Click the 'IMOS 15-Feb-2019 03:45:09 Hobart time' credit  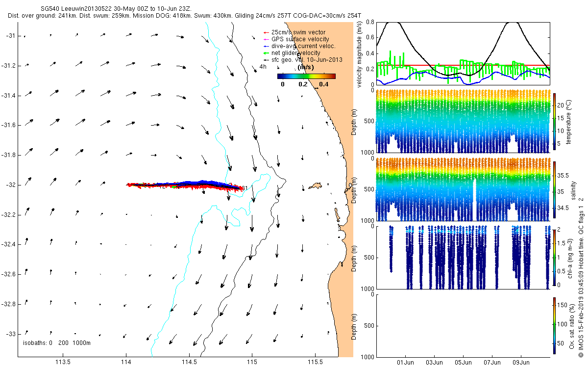point(581,288)
